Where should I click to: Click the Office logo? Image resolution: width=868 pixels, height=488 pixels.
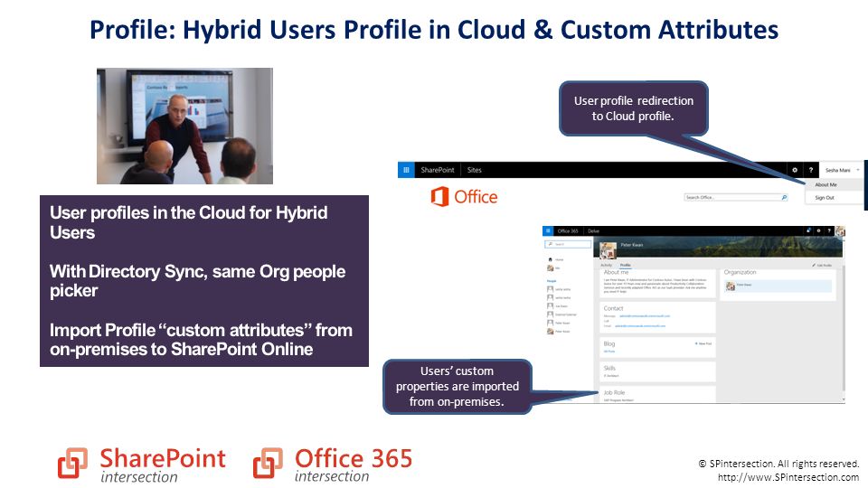(x=464, y=196)
